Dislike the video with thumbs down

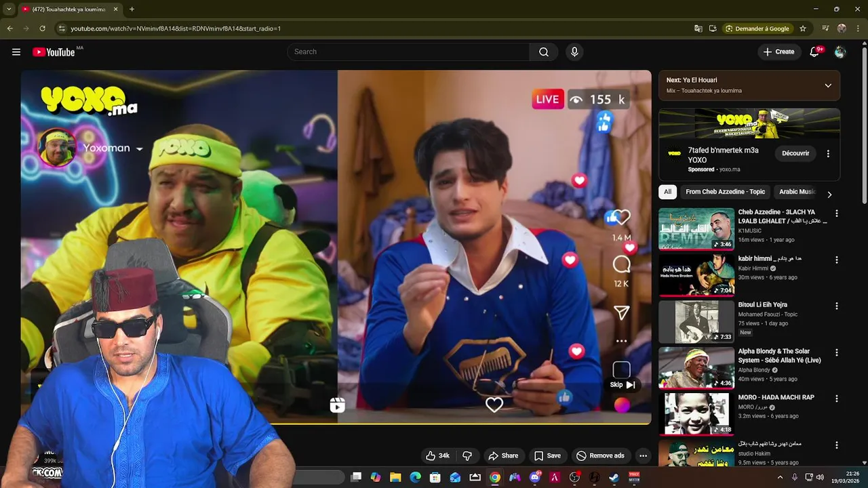coord(467,455)
